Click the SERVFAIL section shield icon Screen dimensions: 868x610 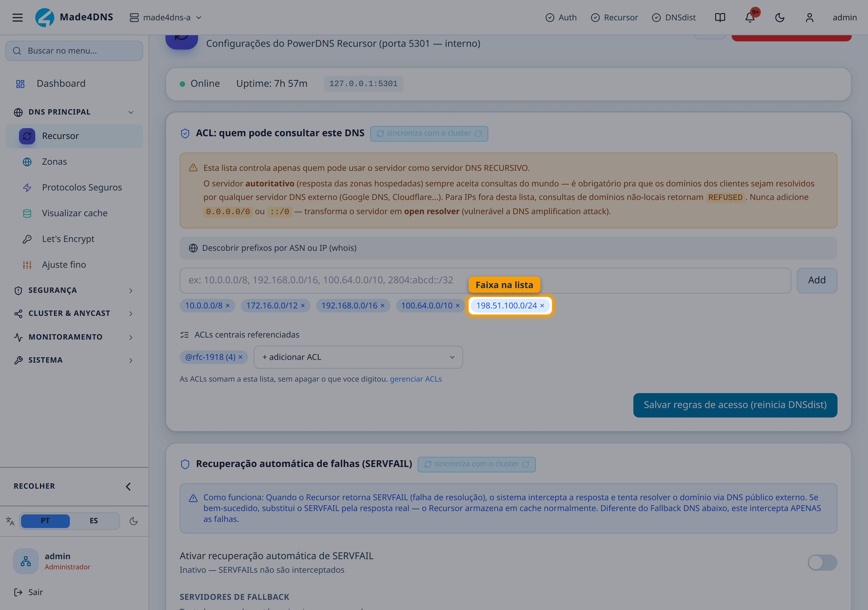tap(185, 464)
